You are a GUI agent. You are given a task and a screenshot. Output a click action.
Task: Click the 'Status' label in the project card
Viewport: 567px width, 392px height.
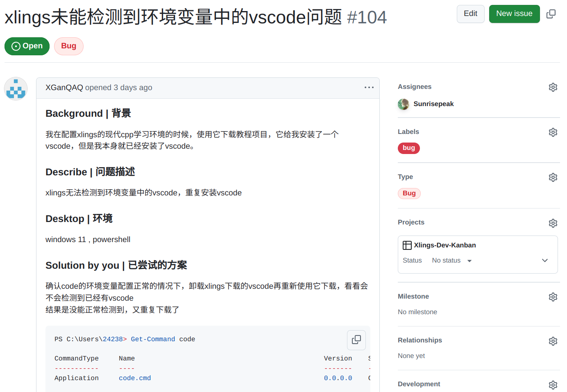click(x=412, y=261)
